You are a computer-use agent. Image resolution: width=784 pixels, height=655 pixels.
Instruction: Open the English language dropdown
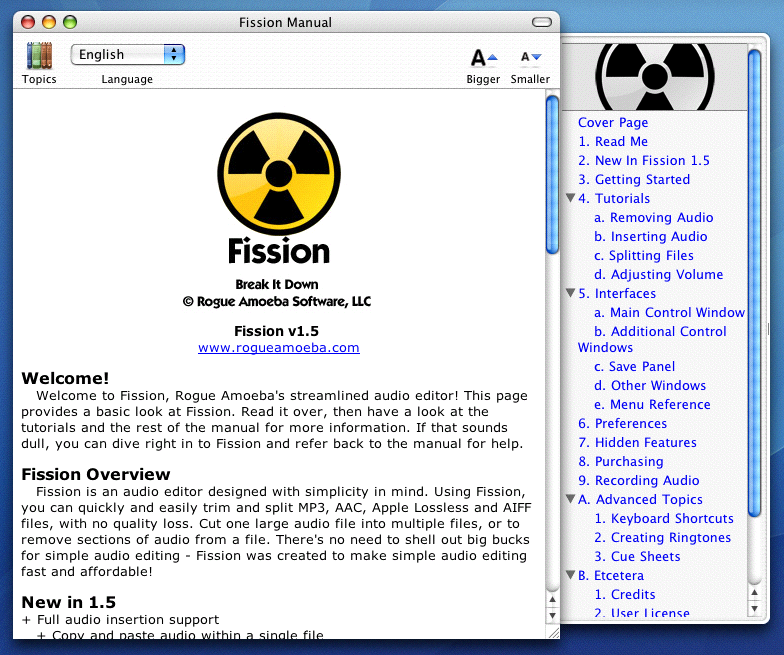coord(128,54)
